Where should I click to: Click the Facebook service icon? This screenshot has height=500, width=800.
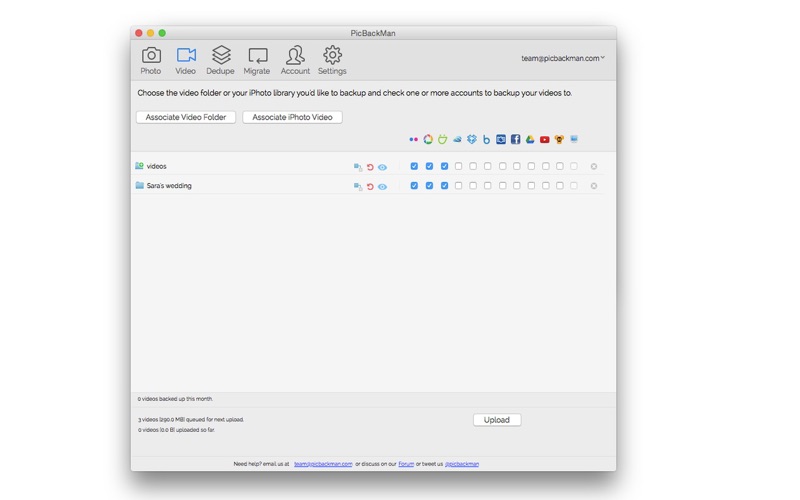pyautogui.click(x=516, y=139)
